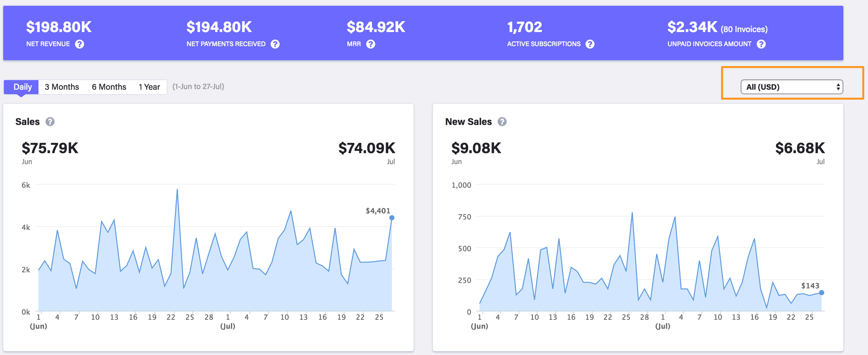Viewport: 868px width, 355px height.
Task: Click the 6k axis label on Sales chart
Action: pyautogui.click(x=26, y=185)
